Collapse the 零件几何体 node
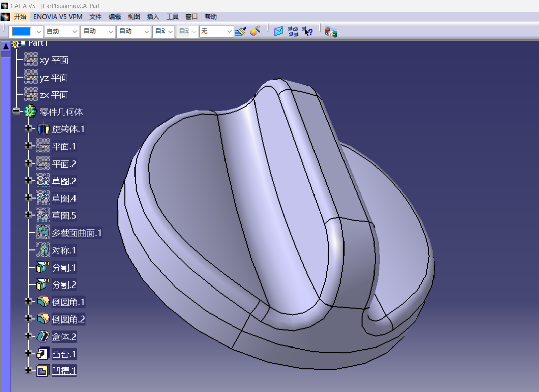This screenshot has width=539, height=392. 16,111
